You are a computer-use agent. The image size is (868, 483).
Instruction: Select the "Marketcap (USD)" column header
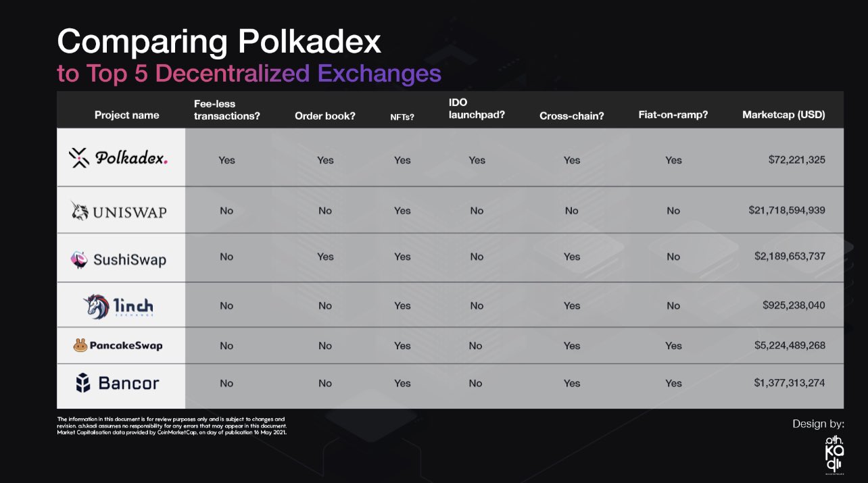(x=783, y=115)
